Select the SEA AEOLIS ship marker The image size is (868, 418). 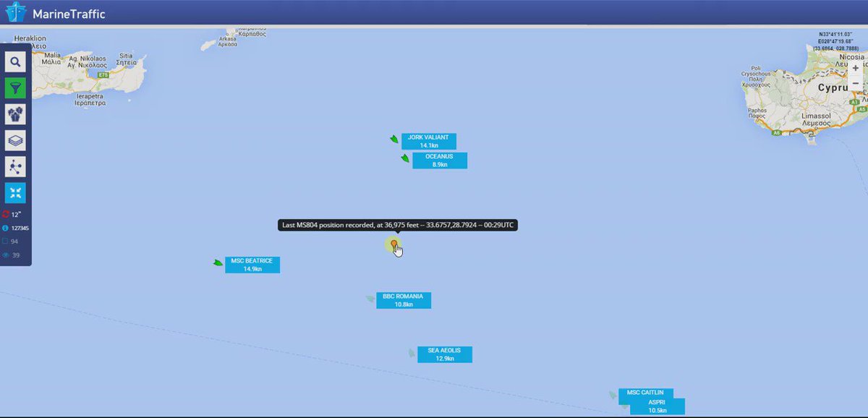tap(412, 353)
